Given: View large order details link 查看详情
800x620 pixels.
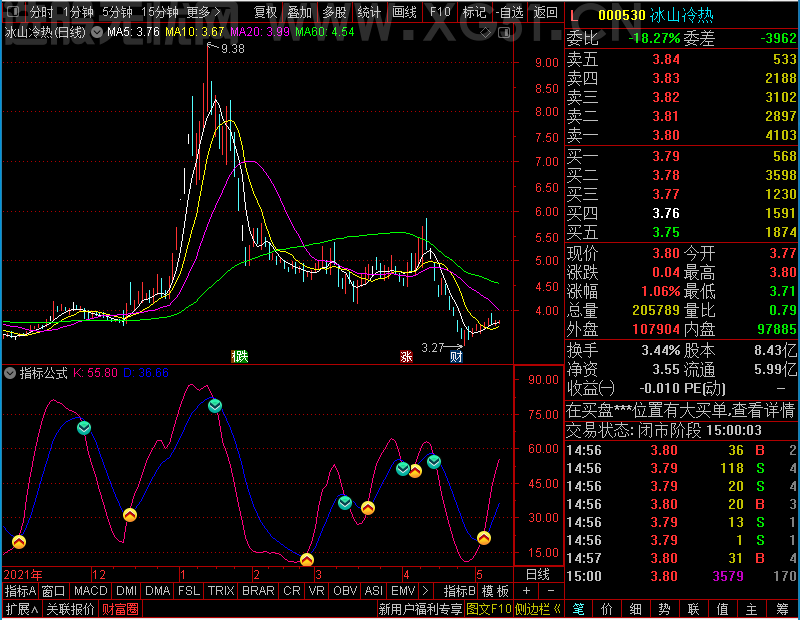Looking at the screenshot, I should [x=763, y=411].
